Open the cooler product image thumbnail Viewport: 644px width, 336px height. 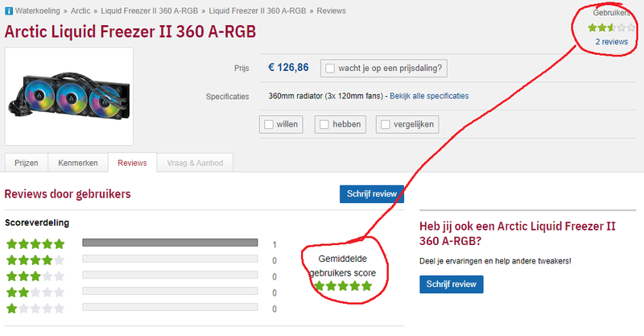pos(69,96)
